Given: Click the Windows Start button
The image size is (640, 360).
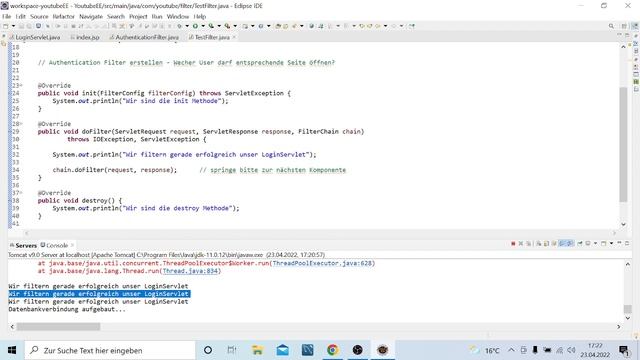Looking at the screenshot, I should coord(12,350).
